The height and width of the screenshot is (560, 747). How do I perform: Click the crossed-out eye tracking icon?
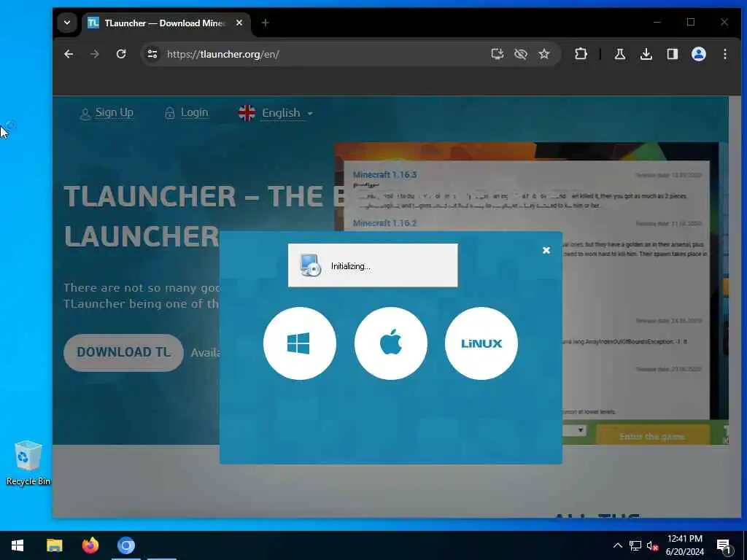[521, 54]
